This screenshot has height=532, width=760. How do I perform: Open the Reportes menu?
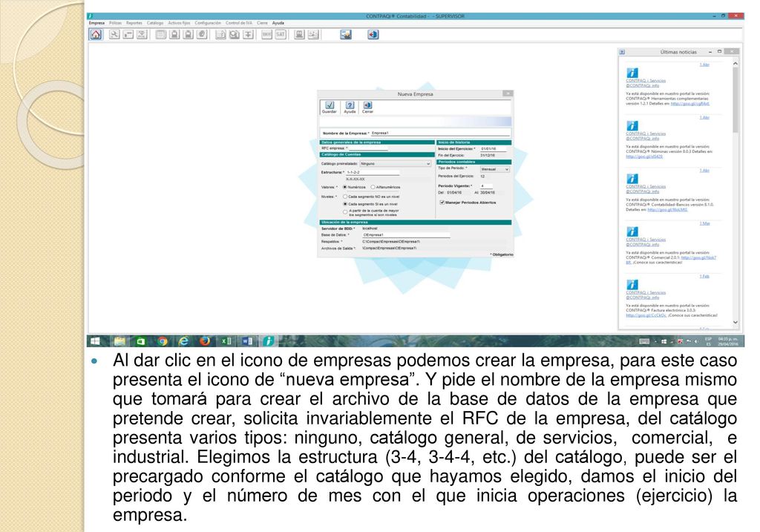pos(134,23)
